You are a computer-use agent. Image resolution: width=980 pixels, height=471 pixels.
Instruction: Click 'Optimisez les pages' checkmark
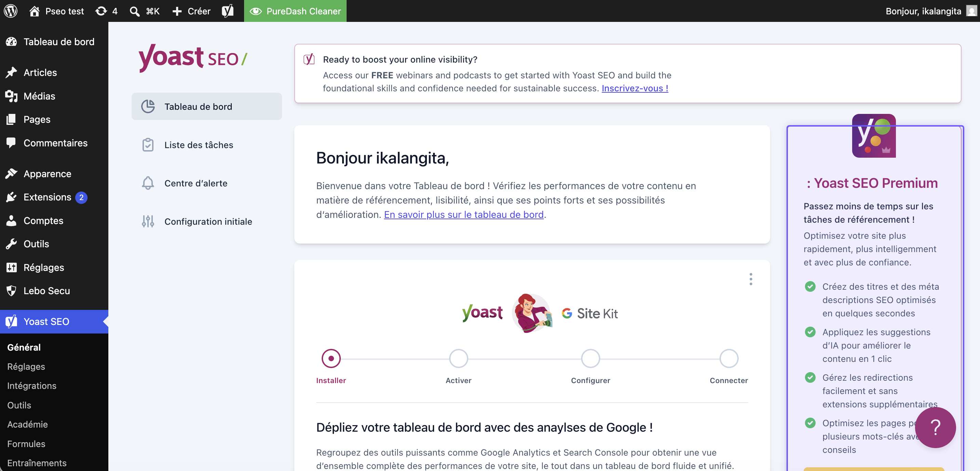(810, 423)
